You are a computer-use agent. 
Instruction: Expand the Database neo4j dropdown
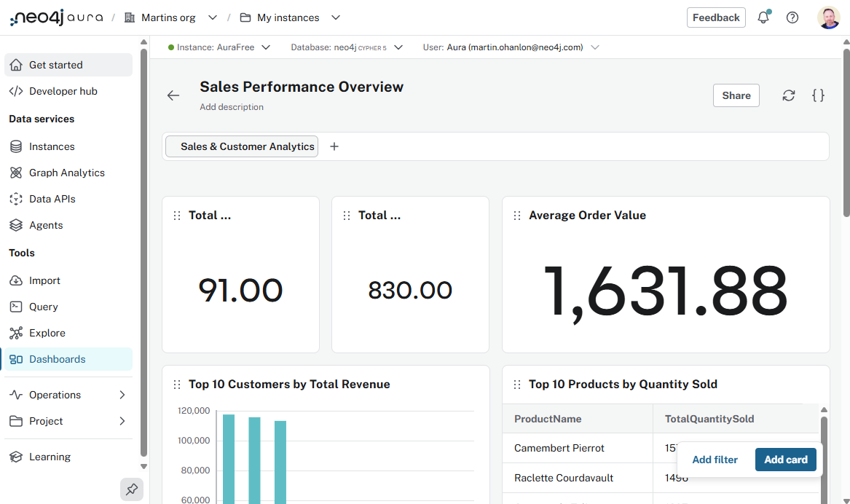(x=398, y=47)
